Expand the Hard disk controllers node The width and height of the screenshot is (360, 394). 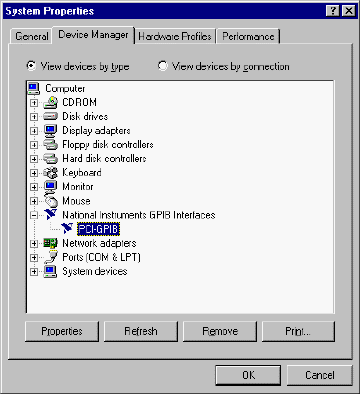point(34,159)
